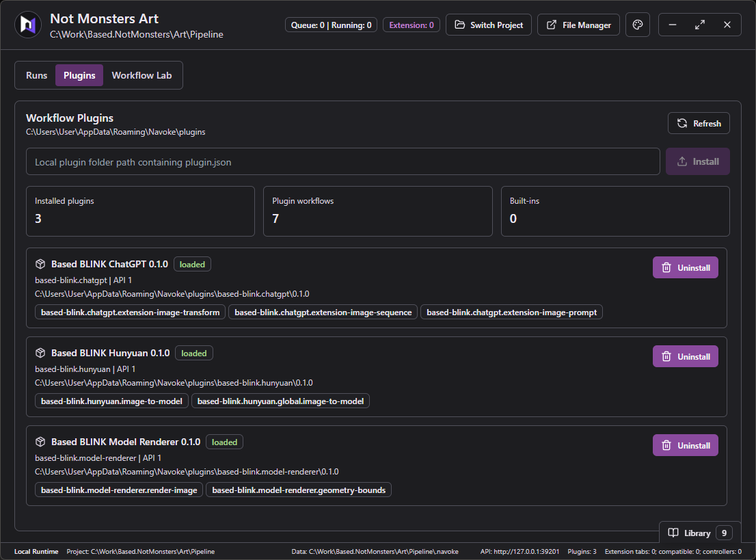Click Extension tabs entry in the status bar

(x=673, y=551)
